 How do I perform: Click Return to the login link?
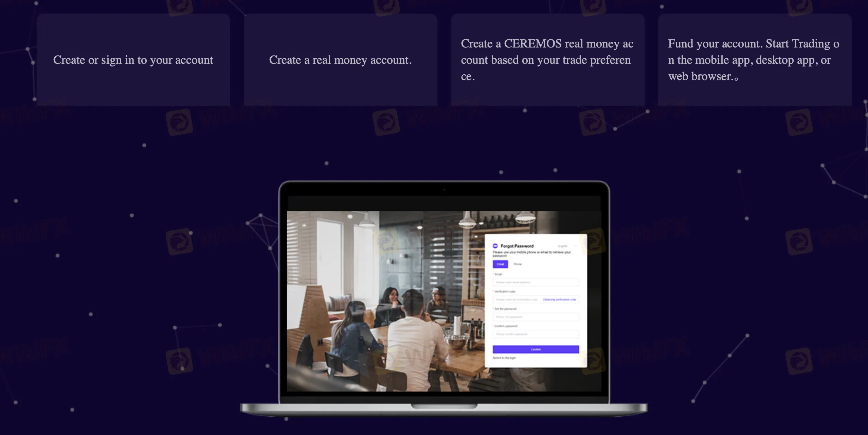(x=503, y=358)
